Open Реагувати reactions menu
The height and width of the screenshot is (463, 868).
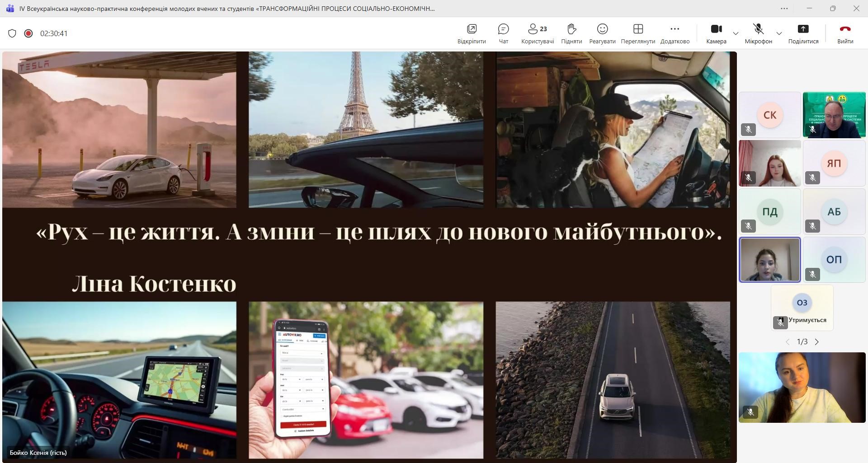point(602,33)
